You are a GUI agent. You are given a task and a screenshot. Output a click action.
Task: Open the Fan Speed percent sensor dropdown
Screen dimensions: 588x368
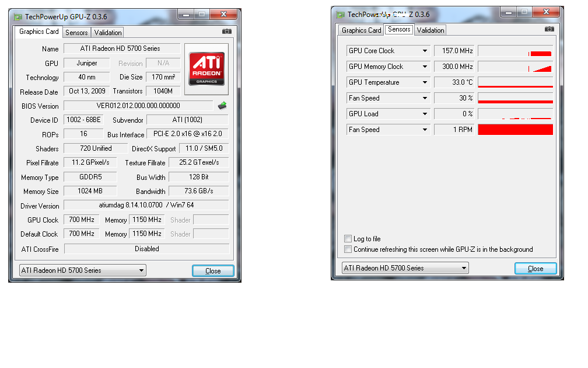tap(425, 98)
